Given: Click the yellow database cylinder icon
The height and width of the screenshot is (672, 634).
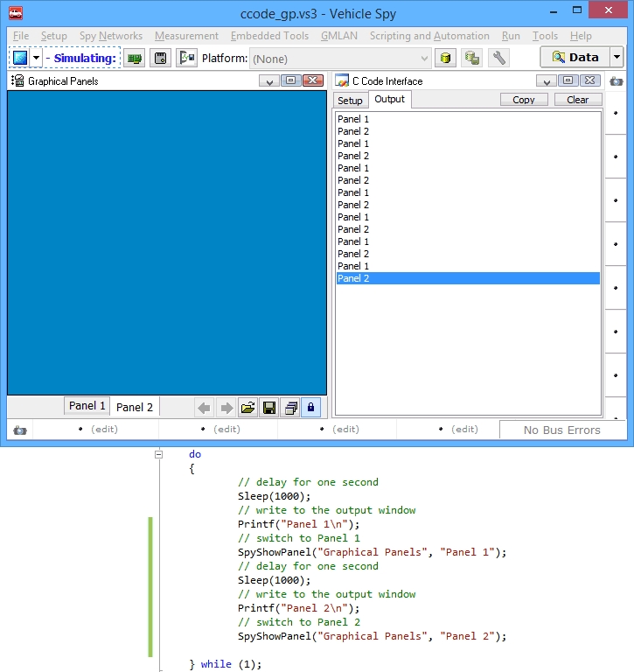Looking at the screenshot, I should coord(445,59).
